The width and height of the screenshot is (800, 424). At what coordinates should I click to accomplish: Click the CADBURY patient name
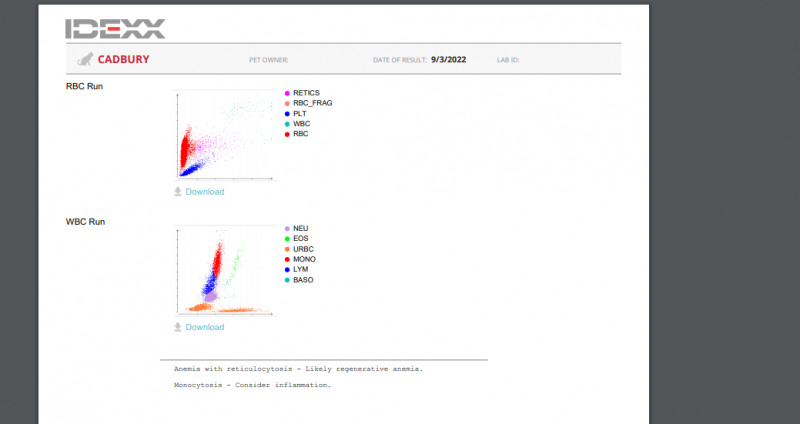coord(124,60)
